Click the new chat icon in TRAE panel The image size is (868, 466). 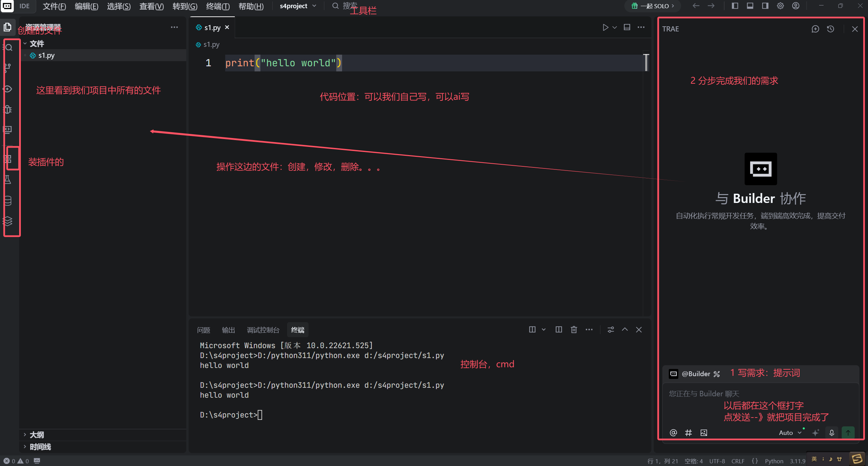click(x=815, y=29)
